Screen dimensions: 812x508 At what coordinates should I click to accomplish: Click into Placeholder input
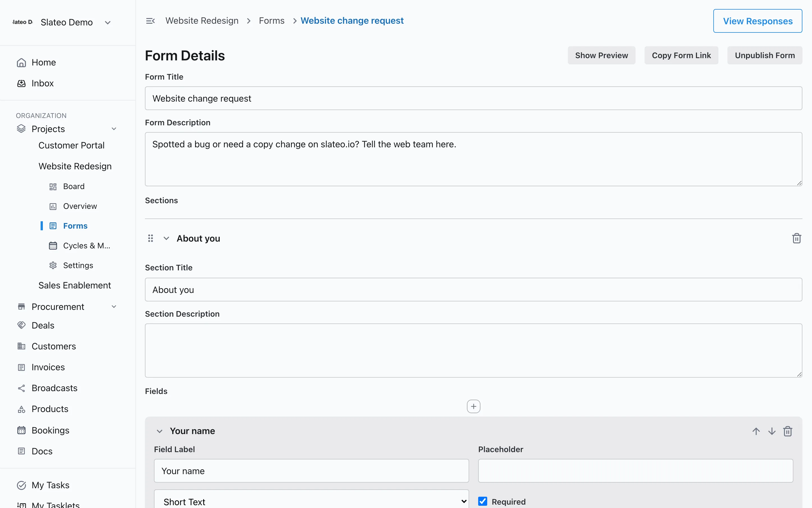click(636, 471)
